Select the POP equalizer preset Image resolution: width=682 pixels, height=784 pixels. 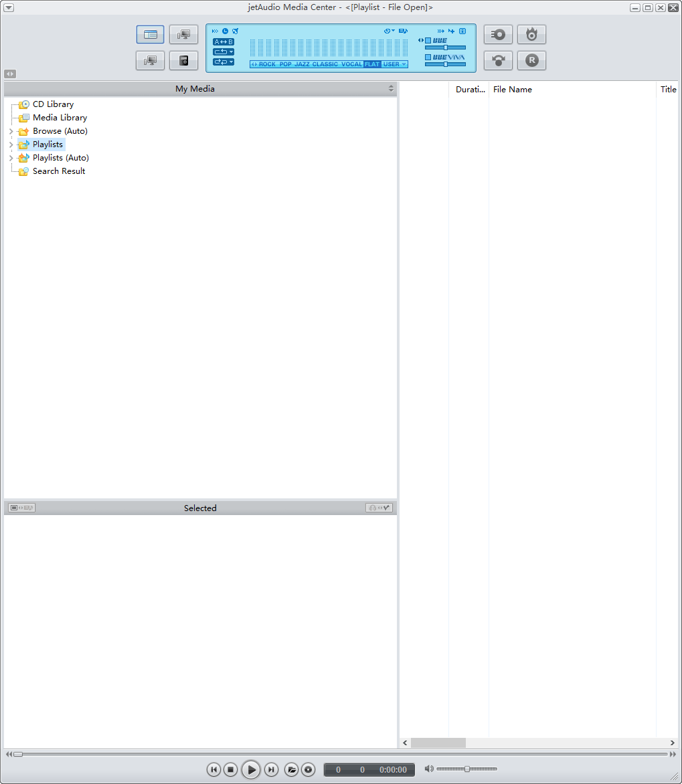click(x=285, y=64)
